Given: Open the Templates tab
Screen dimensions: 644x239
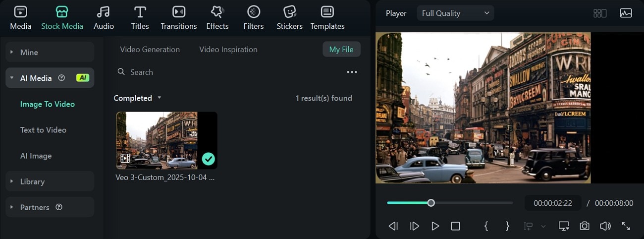Looking at the screenshot, I should 327,18.
